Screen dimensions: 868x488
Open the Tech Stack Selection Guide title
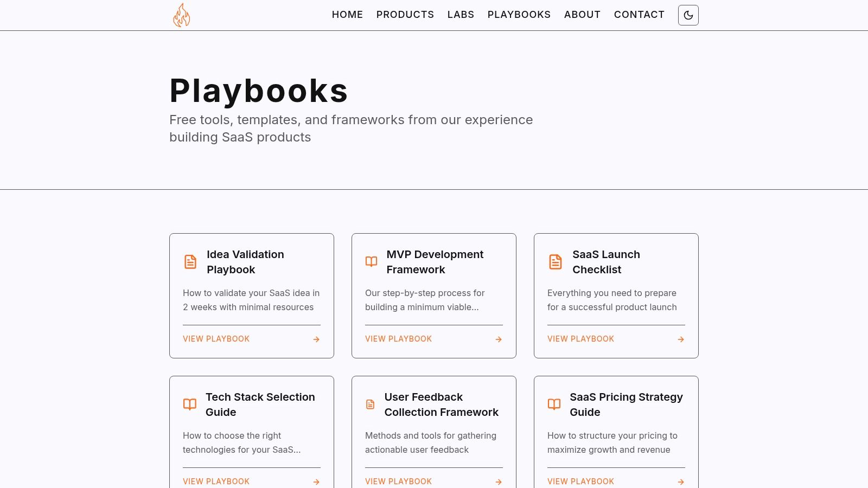[260, 404]
